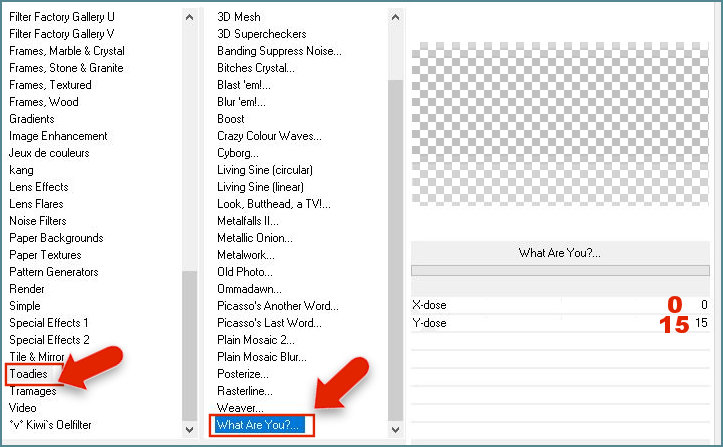The height and width of the screenshot is (447, 723).
Task: Select Filter Factory Gallery V category
Action: pyautogui.click(x=62, y=34)
